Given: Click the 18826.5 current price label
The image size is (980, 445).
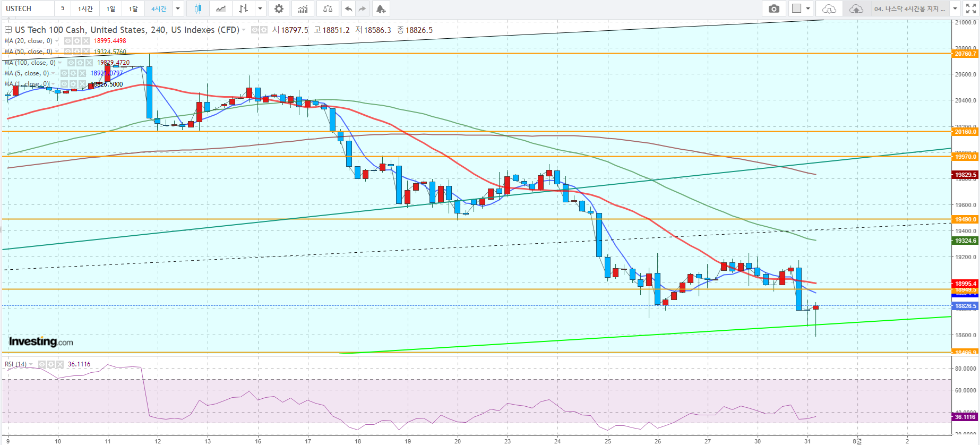Looking at the screenshot, I should tap(965, 306).
